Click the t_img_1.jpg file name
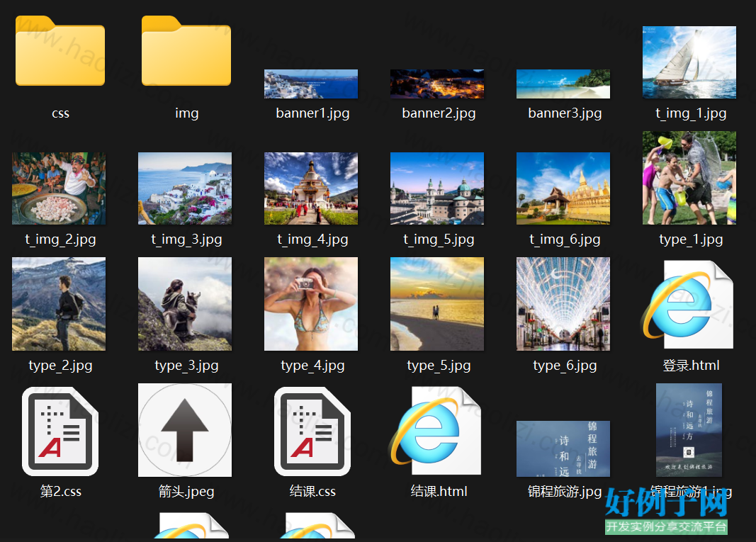 tap(691, 114)
